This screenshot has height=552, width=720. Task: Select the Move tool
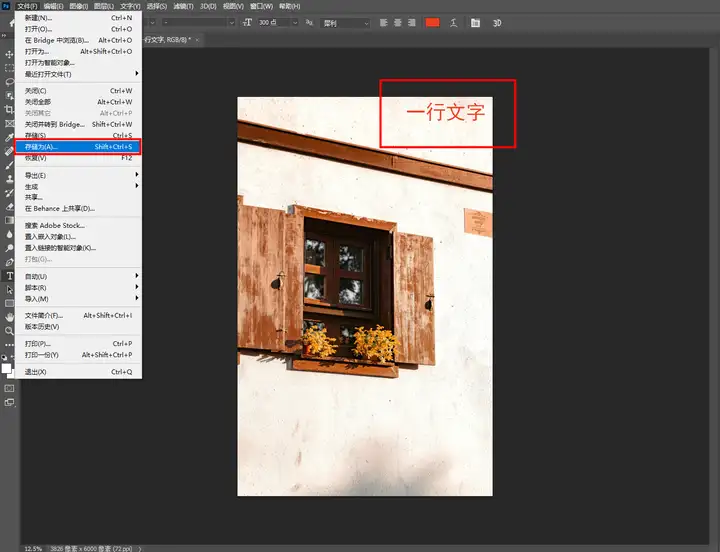(9, 54)
